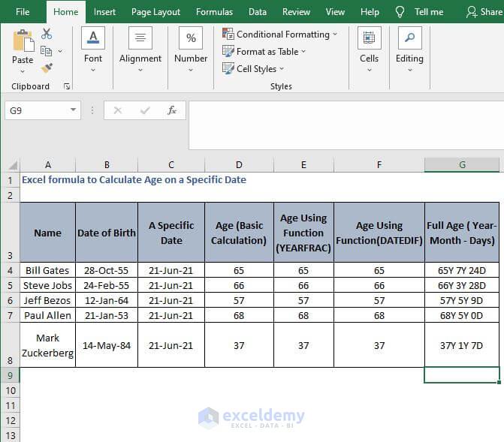Viewport: 504px width, 442px height.
Task: Click Mark Zuckerberg name cell
Action: [x=47, y=345]
